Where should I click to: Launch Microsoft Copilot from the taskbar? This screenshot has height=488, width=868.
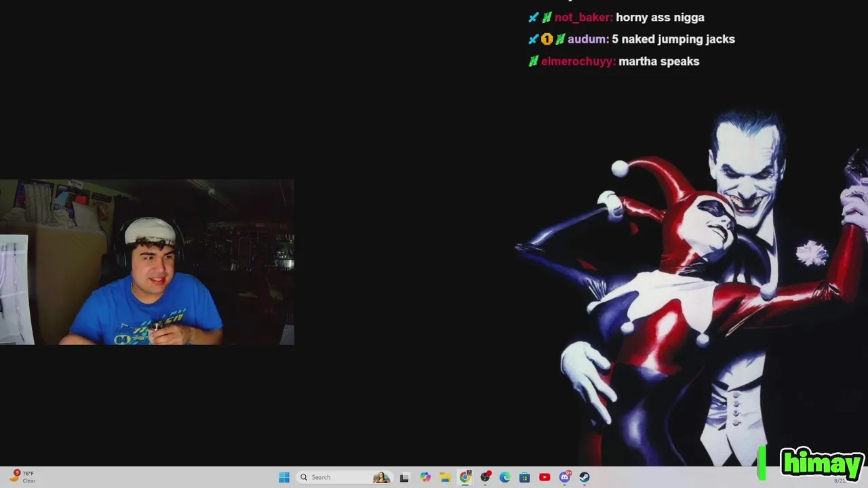(425, 477)
